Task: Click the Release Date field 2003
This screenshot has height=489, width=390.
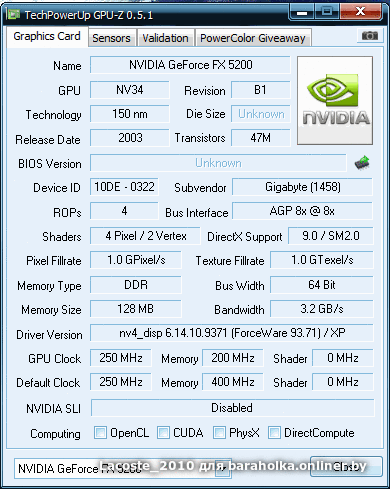Action: tap(130, 138)
